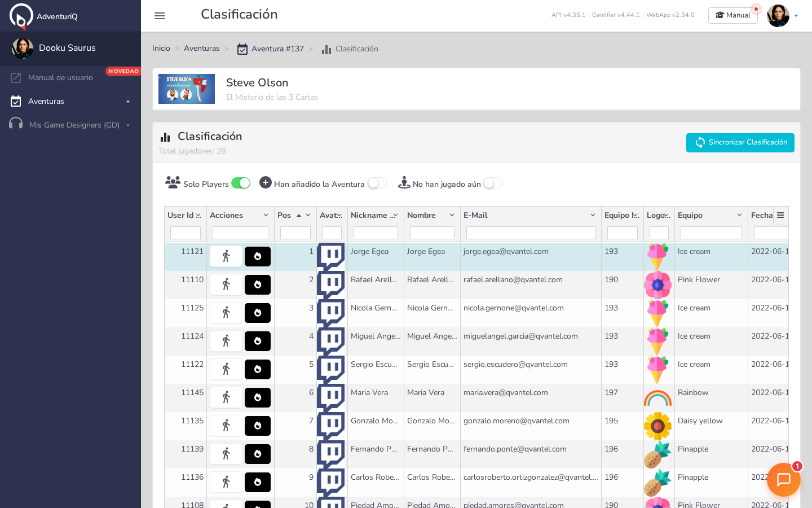The width and height of the screenshot is (812, 508).
Task: Open Acciones column dropdown
Action: (266, 215)
